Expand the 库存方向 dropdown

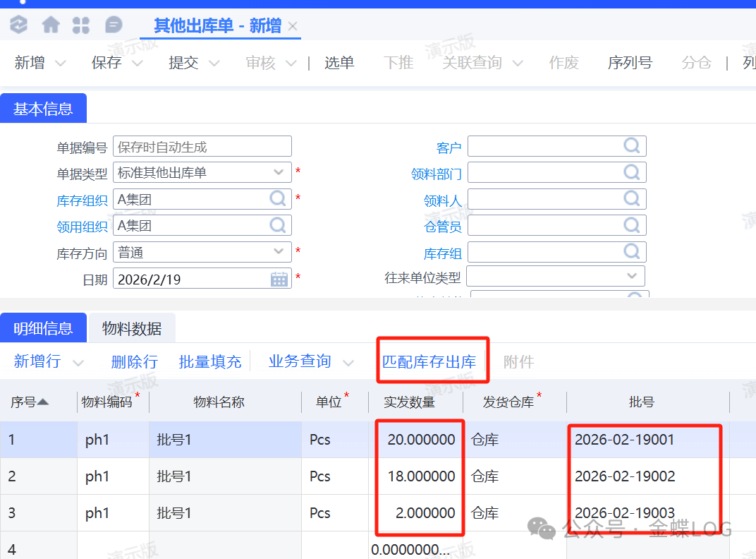(x=279, y=252)
